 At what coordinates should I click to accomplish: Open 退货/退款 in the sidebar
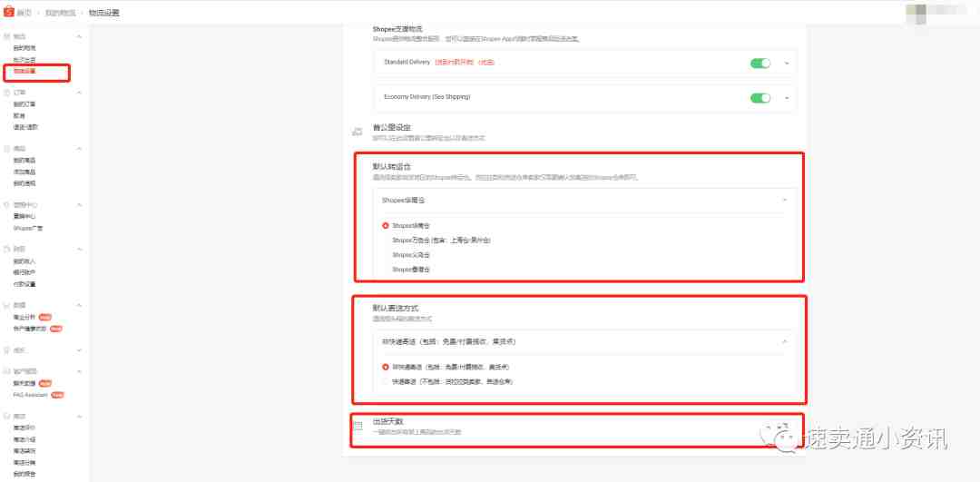point(25,127)
